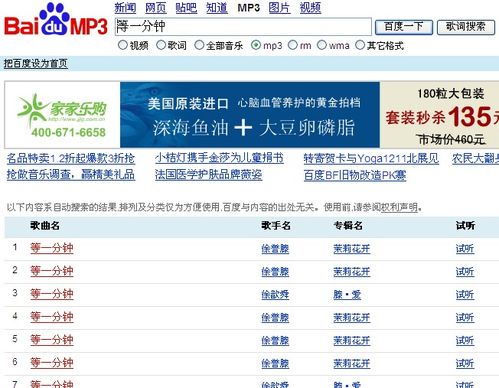Click the Baidu MP3 paw logo
The image size is (499, 388).
coord(56,19)
